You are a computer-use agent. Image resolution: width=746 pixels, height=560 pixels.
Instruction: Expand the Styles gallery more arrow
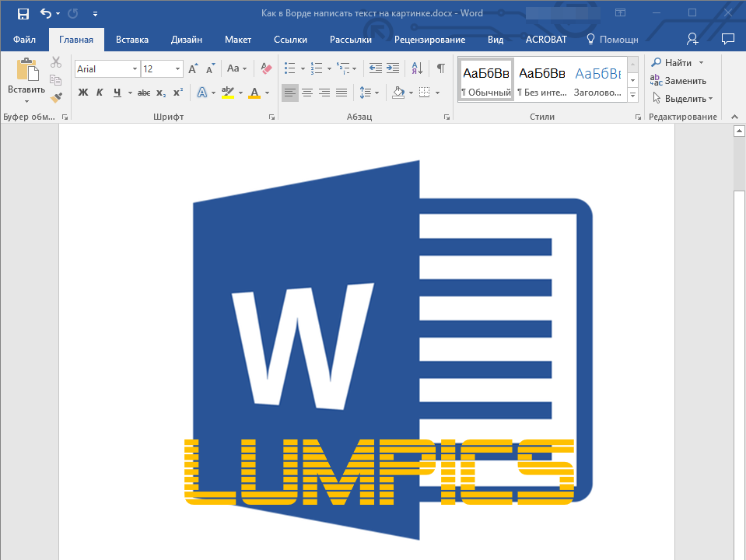coord(632,95)
